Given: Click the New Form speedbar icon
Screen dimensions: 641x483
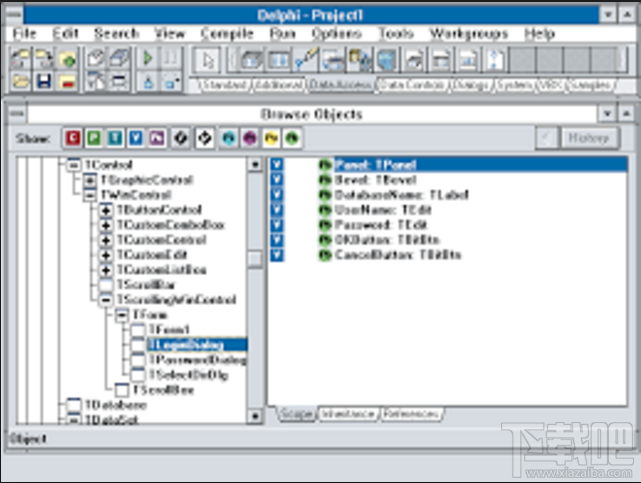Looking at the screenshot, I should [119, 81].
